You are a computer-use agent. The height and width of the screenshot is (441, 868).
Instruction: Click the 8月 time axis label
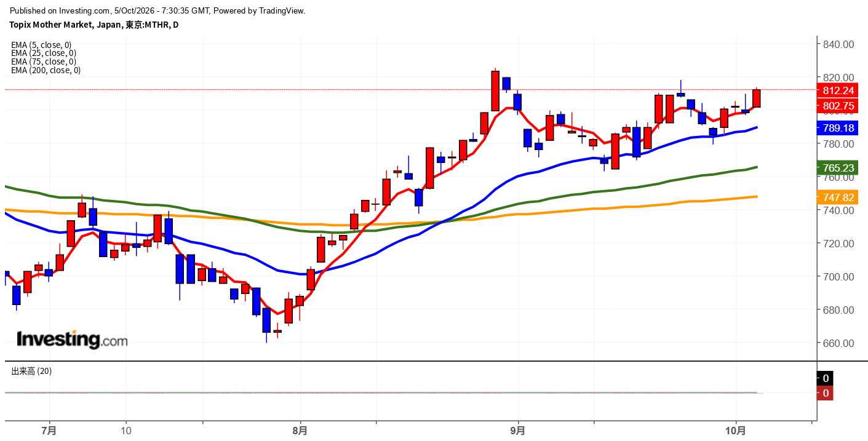pos(300,431)
